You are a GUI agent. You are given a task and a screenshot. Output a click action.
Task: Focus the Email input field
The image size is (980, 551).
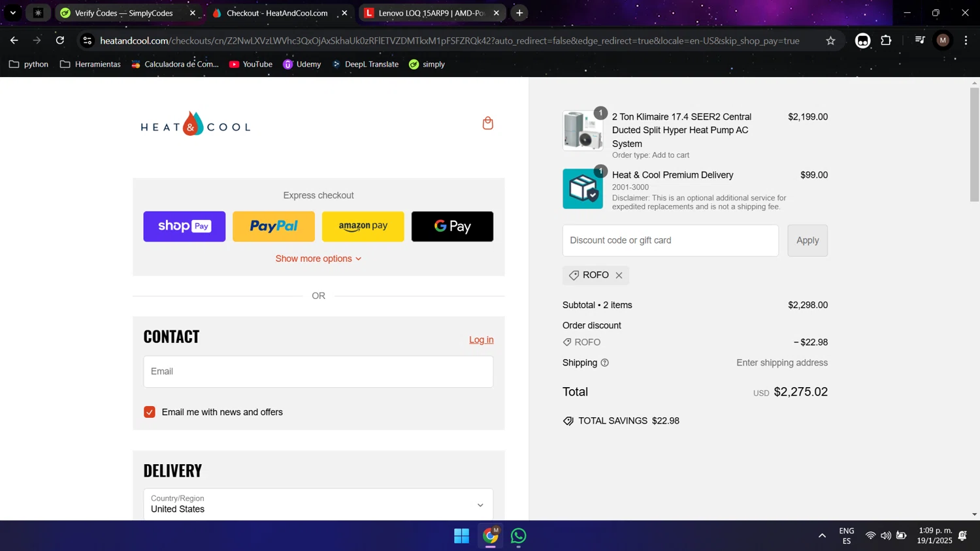tap(318, 371)
